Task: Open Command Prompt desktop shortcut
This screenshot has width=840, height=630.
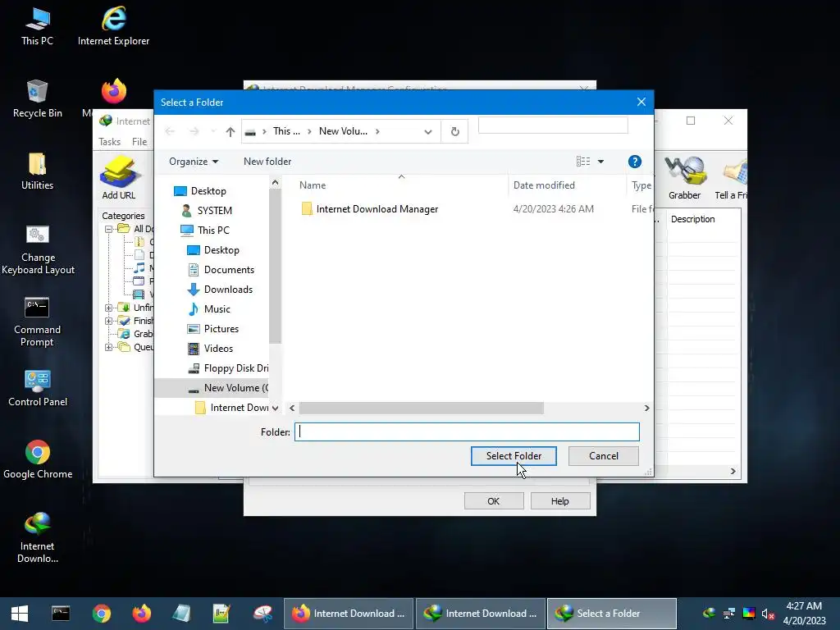Action: 37,322
